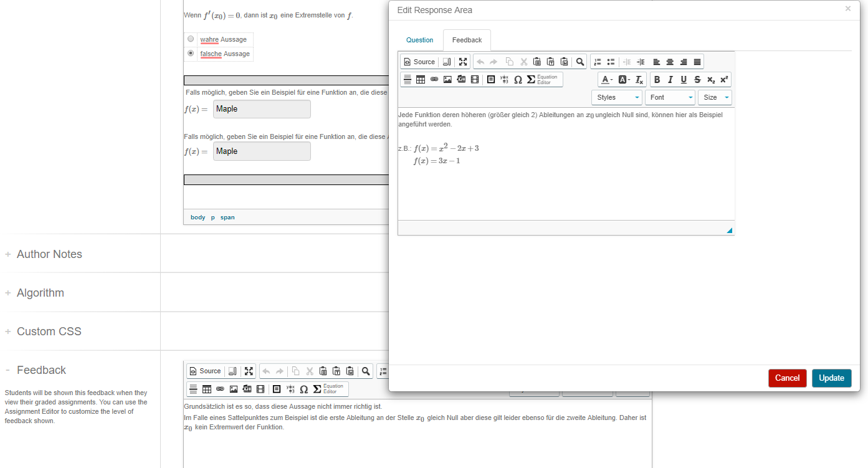Expand the Author Notes section
The height and width of the screenshot is (468, 868).
tap(49, 254)
